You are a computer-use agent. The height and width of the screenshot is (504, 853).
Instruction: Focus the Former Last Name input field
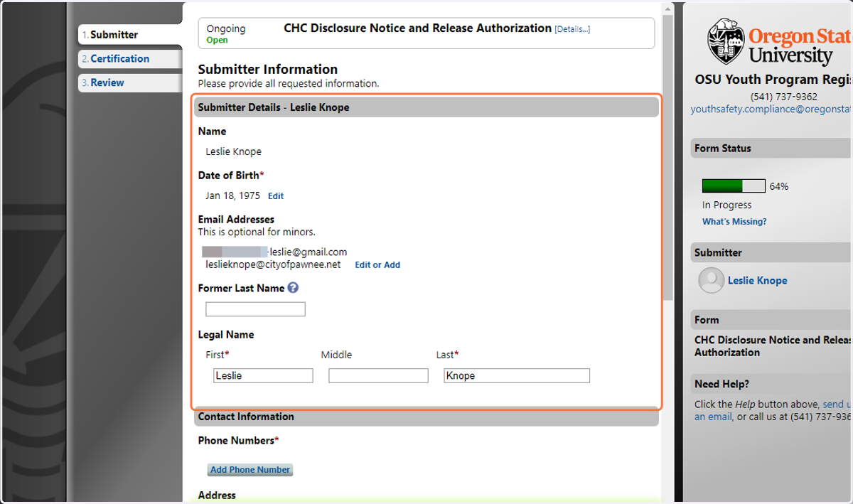click(x=255, y=309)
